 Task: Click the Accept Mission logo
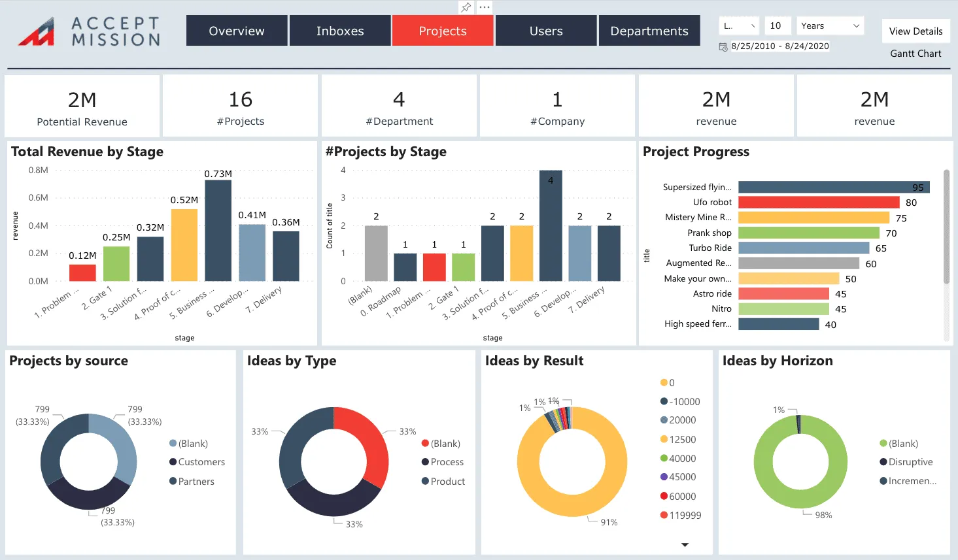point(90,31)
